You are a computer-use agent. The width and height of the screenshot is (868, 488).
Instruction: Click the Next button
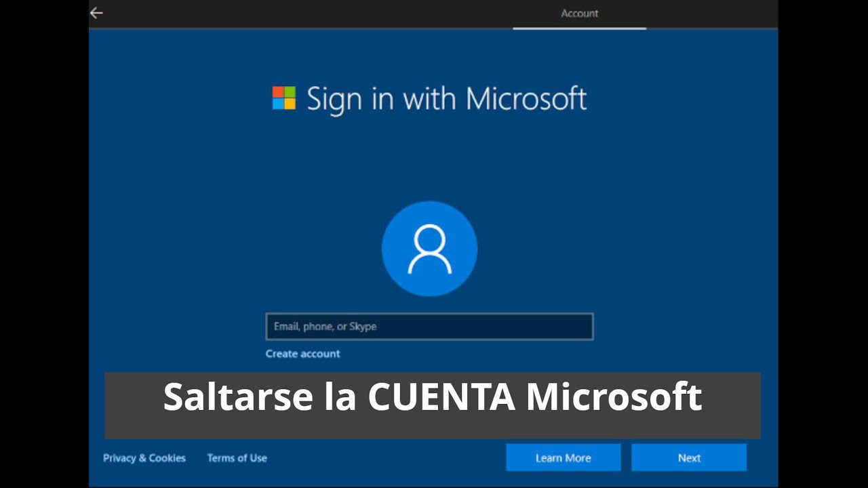pos(689,458)
